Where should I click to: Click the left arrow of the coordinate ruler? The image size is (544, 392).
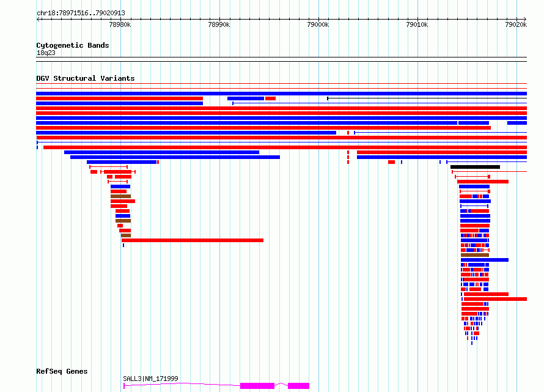click(x=38, y=19)
